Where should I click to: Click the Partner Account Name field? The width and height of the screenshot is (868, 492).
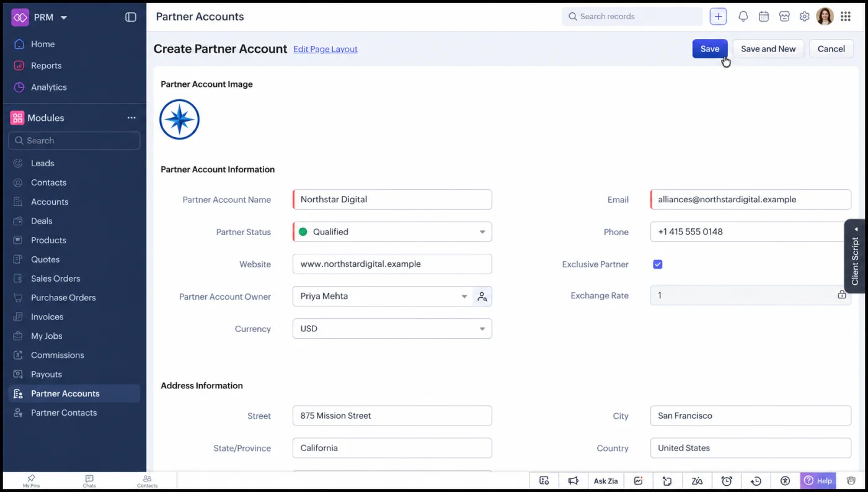(392, 200)
